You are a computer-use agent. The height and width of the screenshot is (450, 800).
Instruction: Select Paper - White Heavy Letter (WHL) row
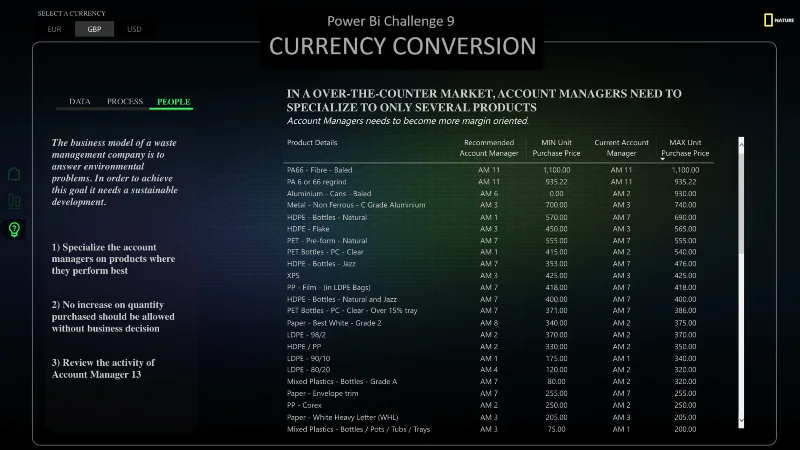pos(498,417)
